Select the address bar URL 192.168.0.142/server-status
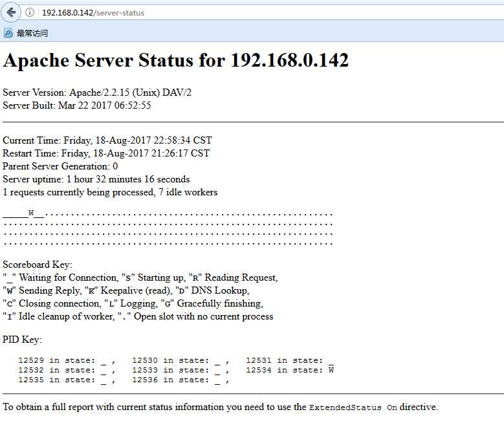The width and height of the screenshot is (504, 423). pyautogui.click(x=93, y=13)
